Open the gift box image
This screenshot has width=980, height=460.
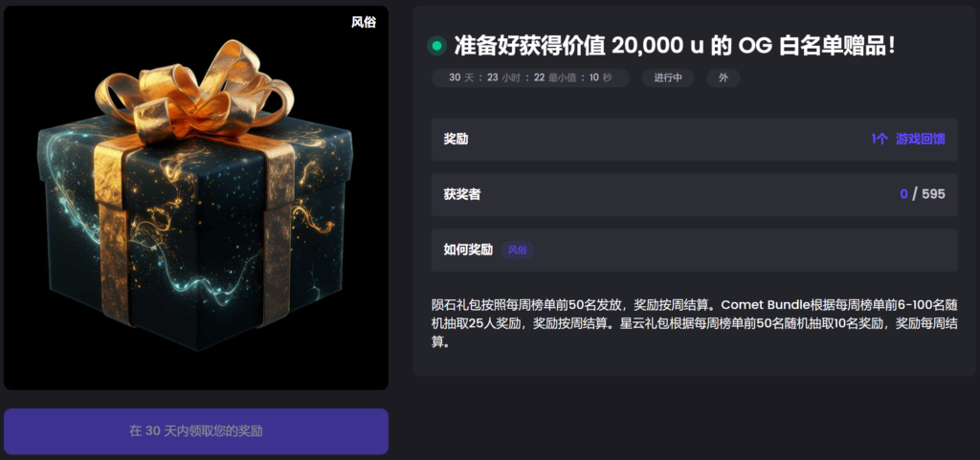196,199
